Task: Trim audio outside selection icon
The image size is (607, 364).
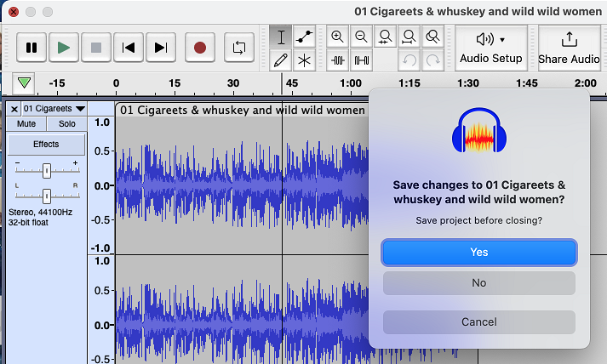Action: coord(338,60)
